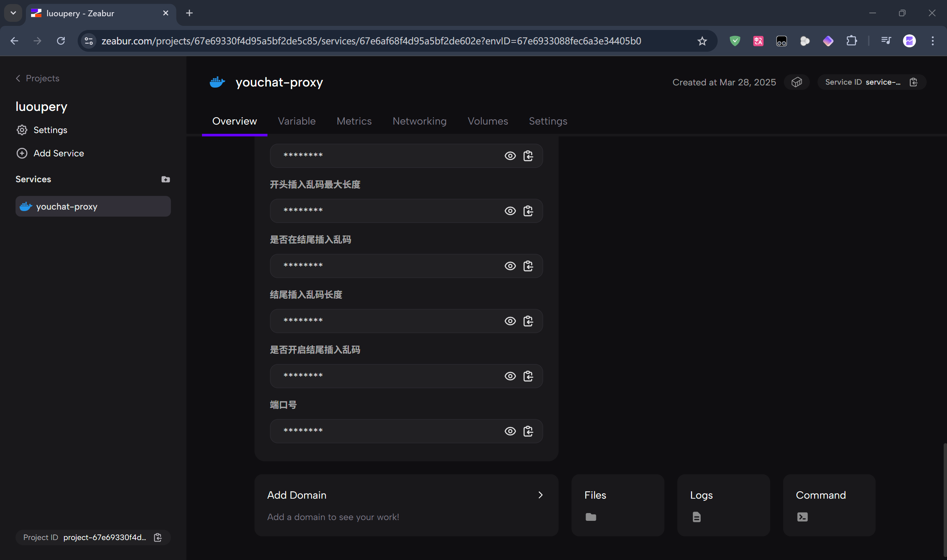Image resolution: width=947 pixels, height=560 pixels.
Task: Open the Logs document card
Action: tap(723, 505)
